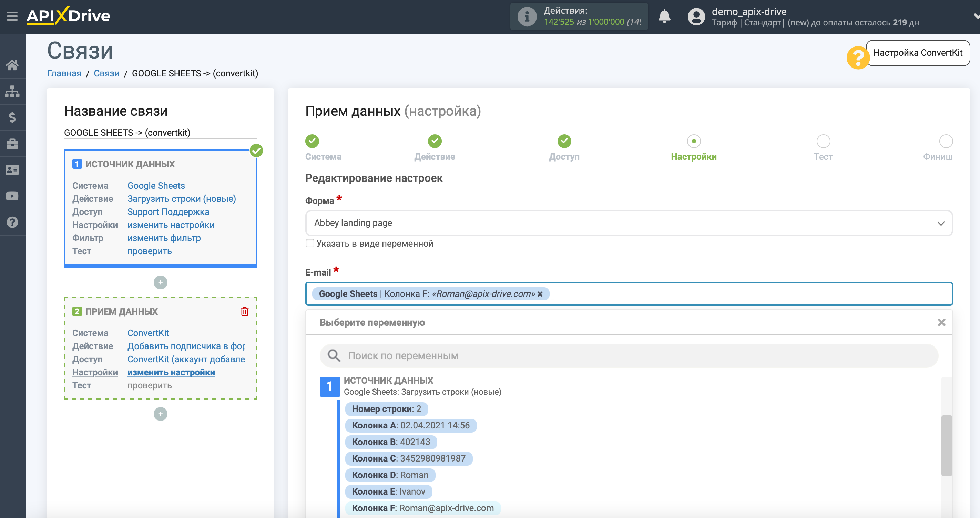Click the ApiX-Drive logo
The height and width of the screenshot is (518, 980).
pos(69,16)
